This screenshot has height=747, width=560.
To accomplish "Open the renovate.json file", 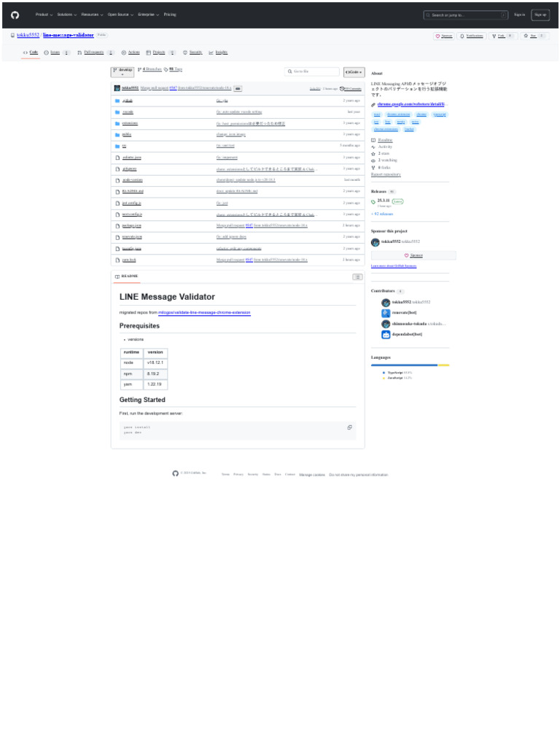I will point(132,237).
